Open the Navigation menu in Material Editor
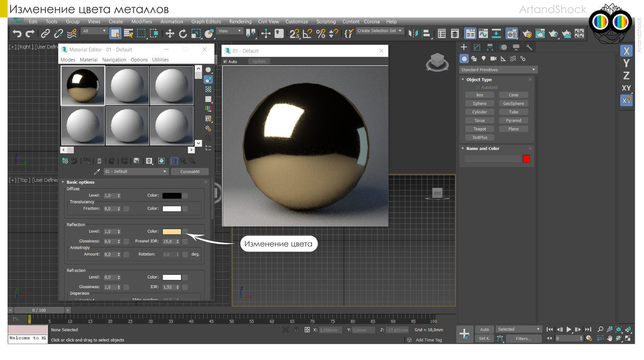 [x=114, y=60]
